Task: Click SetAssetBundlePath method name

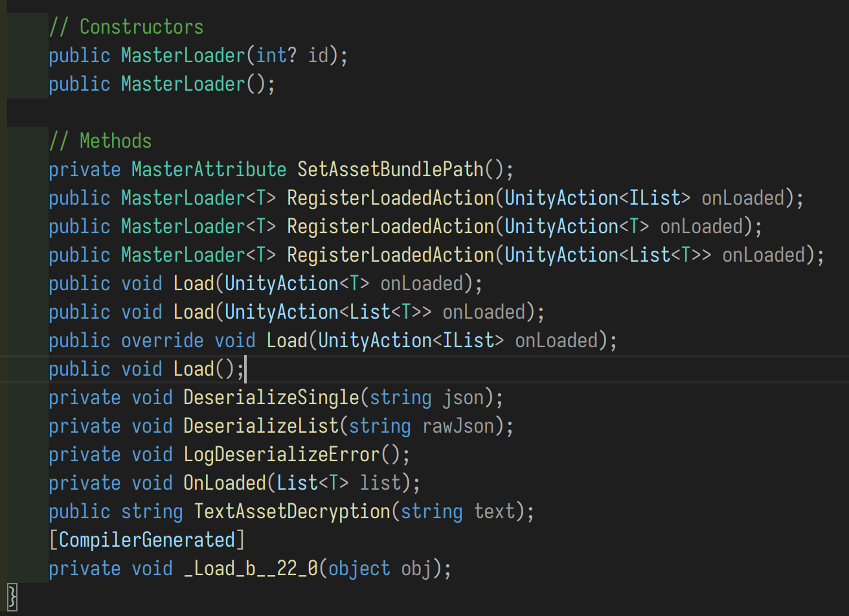Action: click(x=391, y=170)
